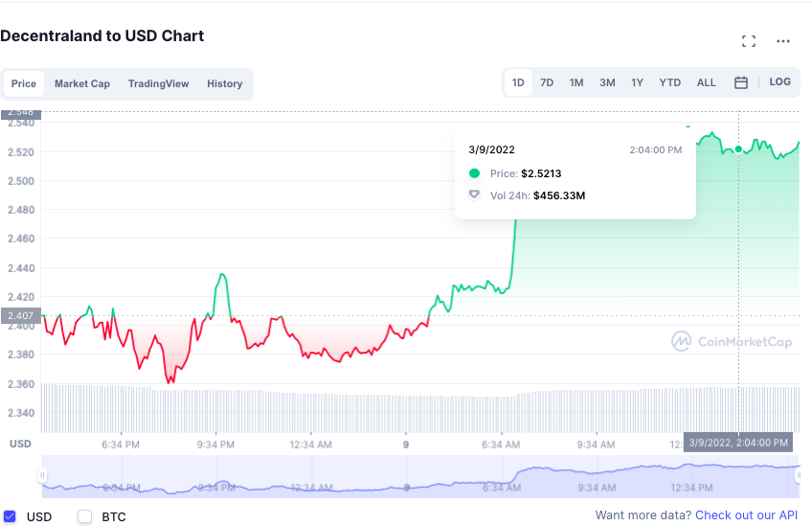Toggle LOG scale for the chart
812x526 pixels.
tap(779, 81)
